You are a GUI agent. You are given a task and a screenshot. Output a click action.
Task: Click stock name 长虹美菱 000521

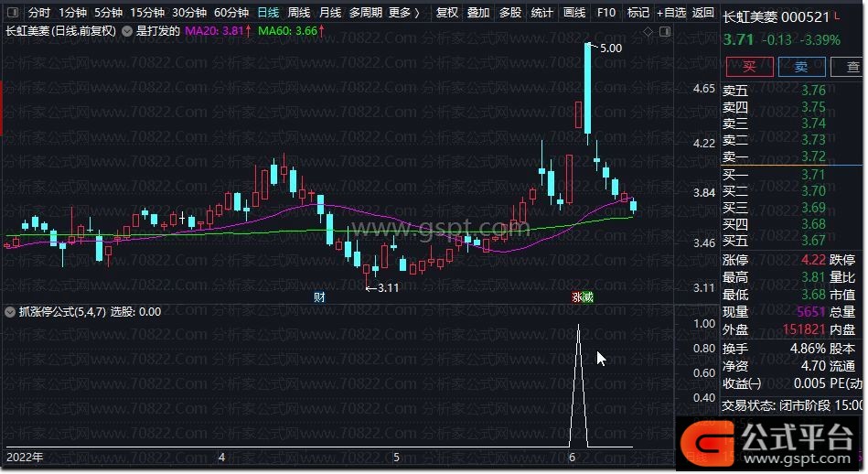pos(777,17)
